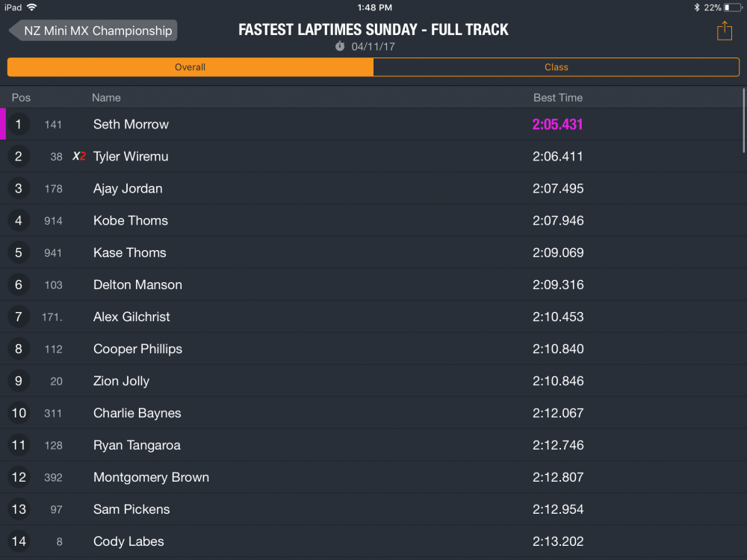Click the vertical scrollbar on the right

point(743,119)
